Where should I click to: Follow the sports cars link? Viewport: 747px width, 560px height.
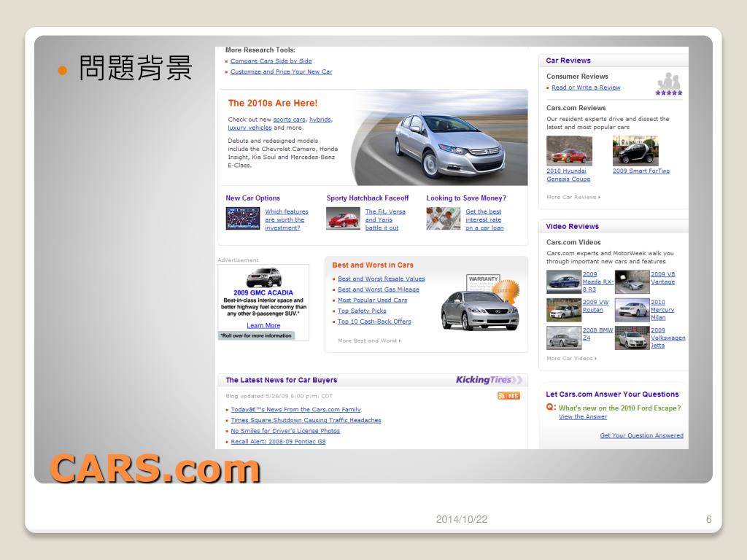tap(289, 120)
